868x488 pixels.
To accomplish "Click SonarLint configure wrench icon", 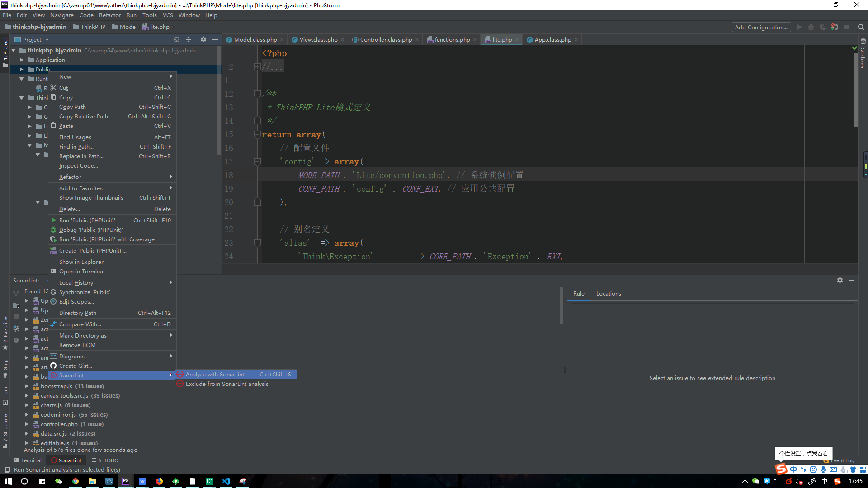I will 16,328.
